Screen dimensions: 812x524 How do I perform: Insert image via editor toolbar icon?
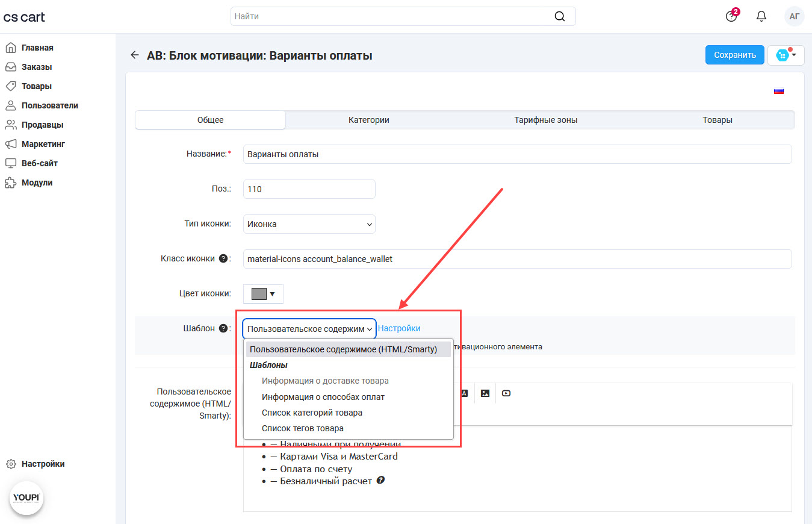[485, 393]
